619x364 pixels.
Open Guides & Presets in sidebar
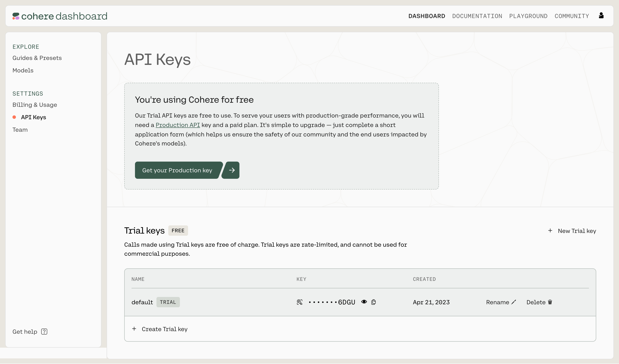pyautogui.click(x=37, y=58)
